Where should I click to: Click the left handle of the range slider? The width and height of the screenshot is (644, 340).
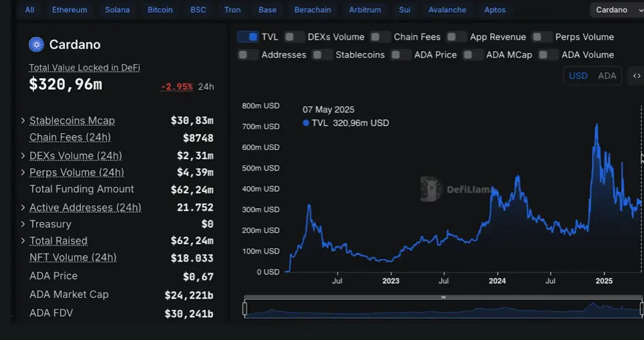pyautogui.click(x=245, y=309)
